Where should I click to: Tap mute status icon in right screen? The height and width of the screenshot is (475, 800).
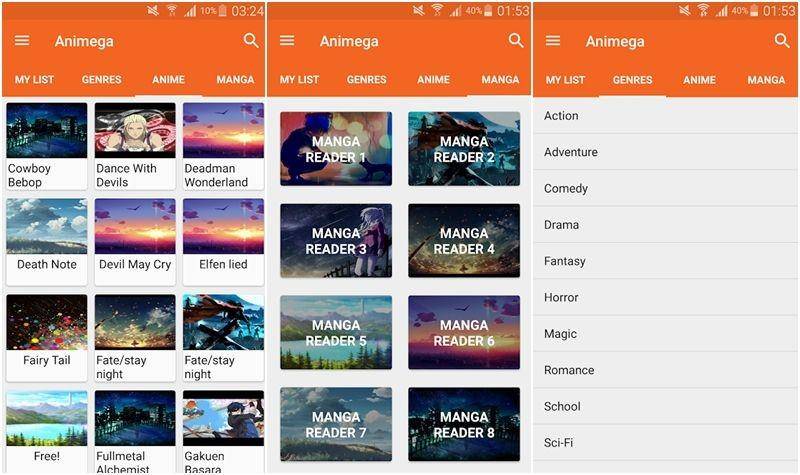(x=685, y=10)
